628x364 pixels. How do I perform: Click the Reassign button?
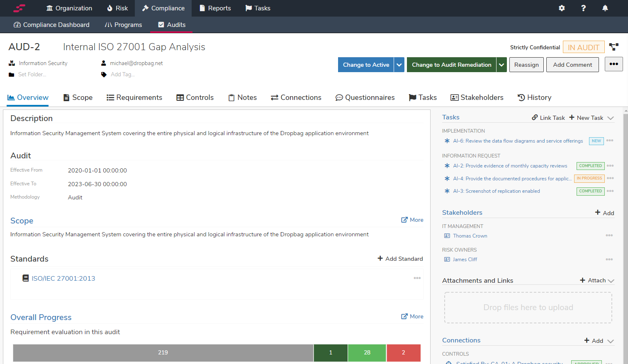526,65
